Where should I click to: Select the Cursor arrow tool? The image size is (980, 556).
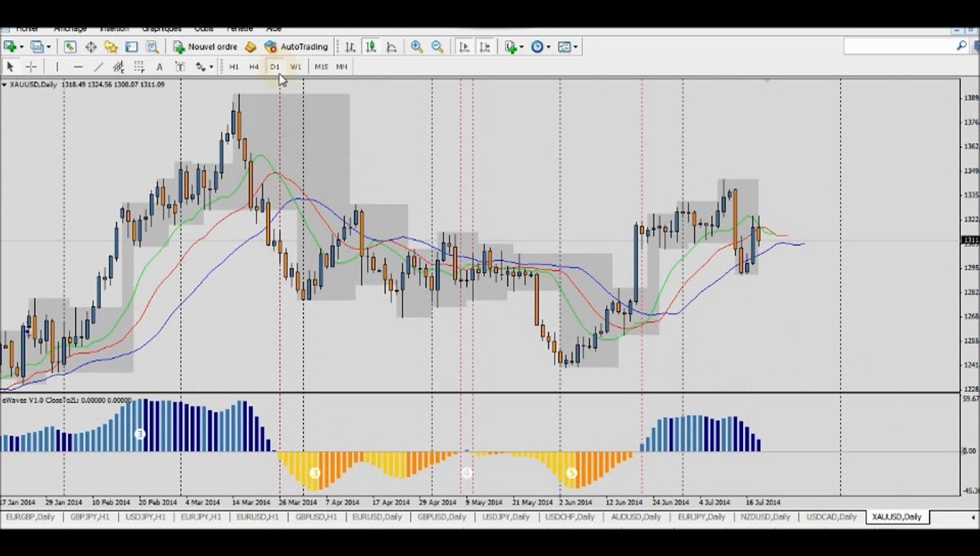pyautogui.click(x=10, y=67)
